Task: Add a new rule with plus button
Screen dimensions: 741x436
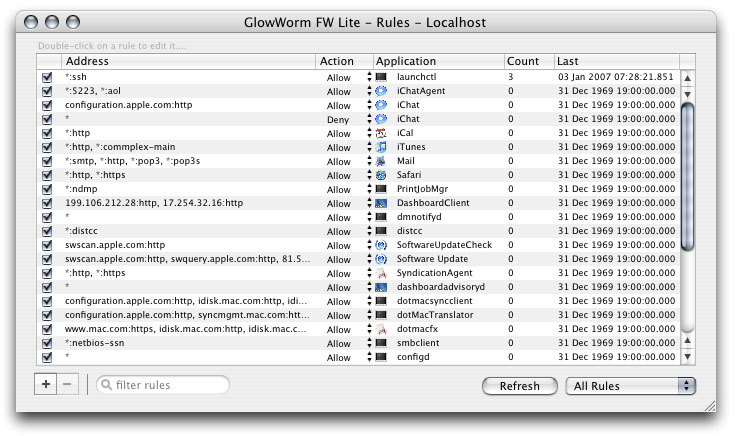Action: [x=46, y=384]
